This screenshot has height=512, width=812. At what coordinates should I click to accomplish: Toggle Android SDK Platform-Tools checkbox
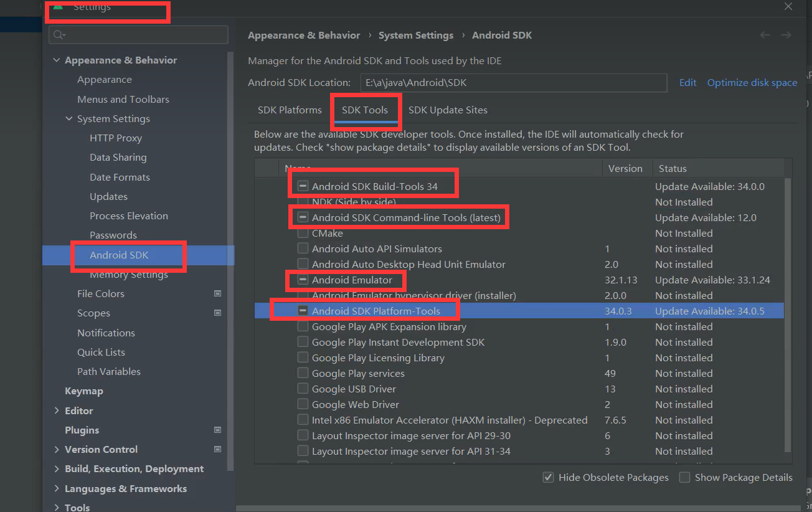tap(303, 311)
